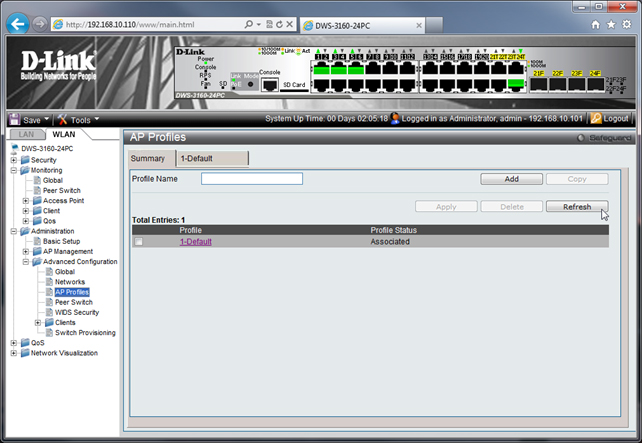Open the Tools dropdown menu

[x=77, y=119]
